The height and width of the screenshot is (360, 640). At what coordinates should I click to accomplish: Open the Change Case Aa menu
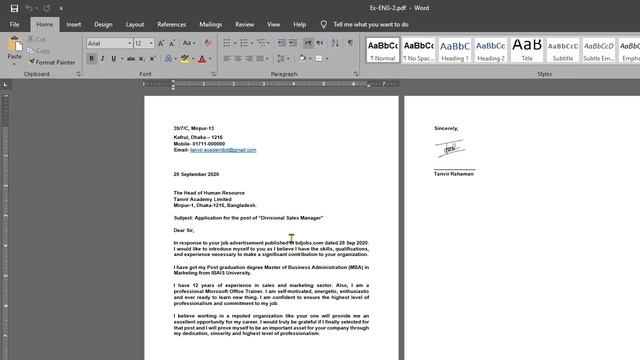189,43
